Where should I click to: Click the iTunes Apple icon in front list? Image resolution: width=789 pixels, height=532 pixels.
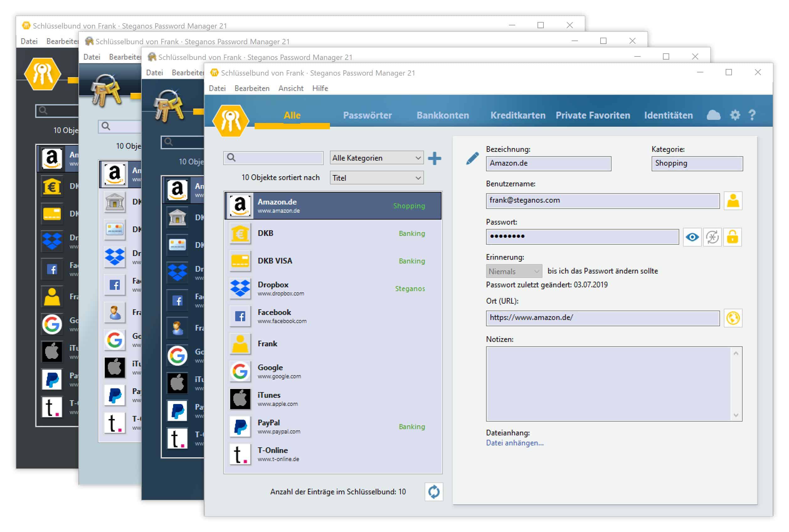[x=240, y=399]
